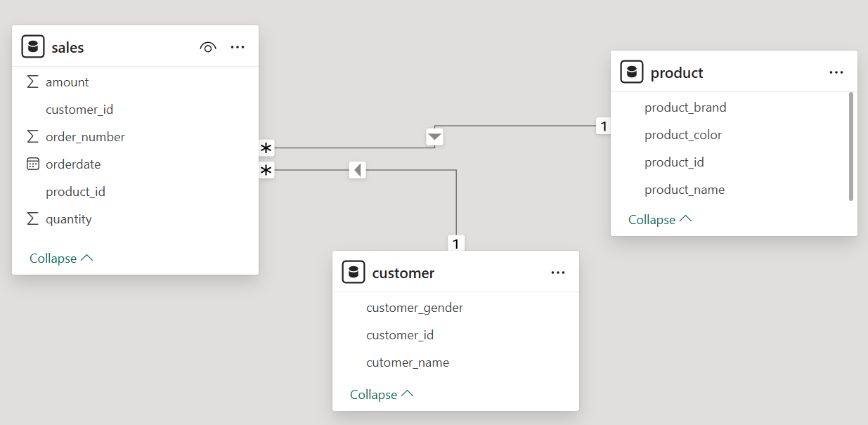The width and height of the screenshot is (868, 425).
Task: Collapse the sales table fields
Action: coord(61,258)
